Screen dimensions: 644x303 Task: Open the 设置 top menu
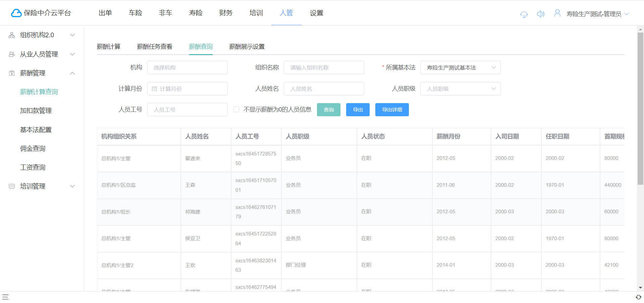[317, 13]
